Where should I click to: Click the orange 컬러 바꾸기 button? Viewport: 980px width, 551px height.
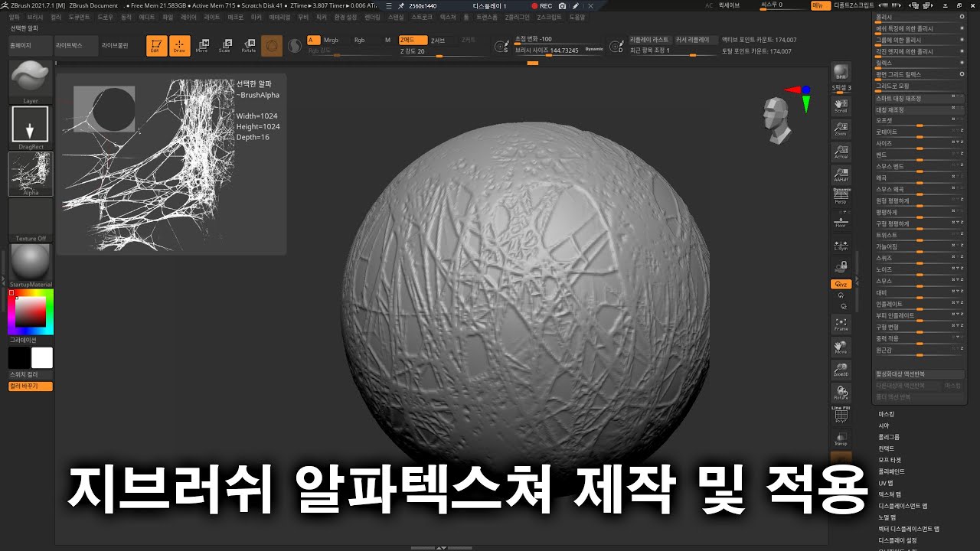pyautogui.click(x=31, y=386)
